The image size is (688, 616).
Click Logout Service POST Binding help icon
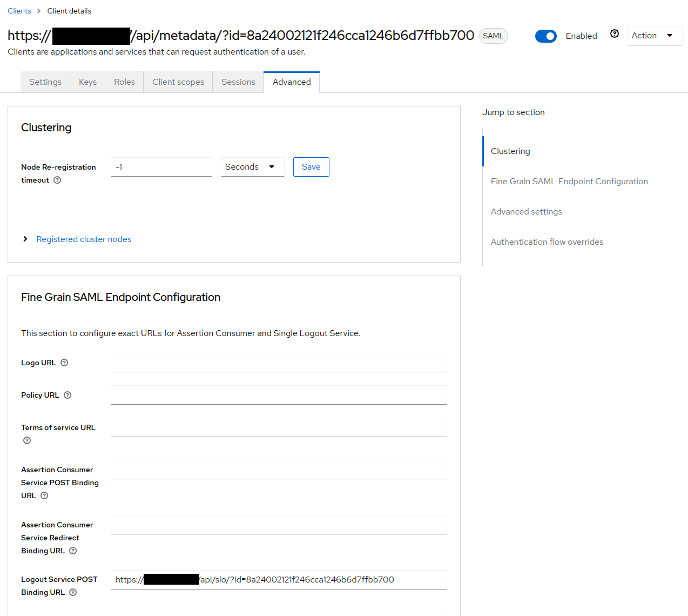(x=73, y=592)
